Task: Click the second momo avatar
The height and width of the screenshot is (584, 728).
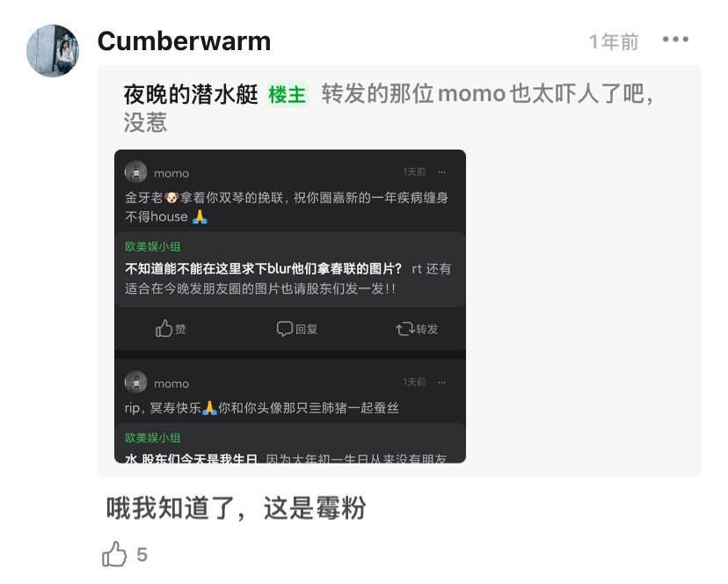Action: pos(136,383)
